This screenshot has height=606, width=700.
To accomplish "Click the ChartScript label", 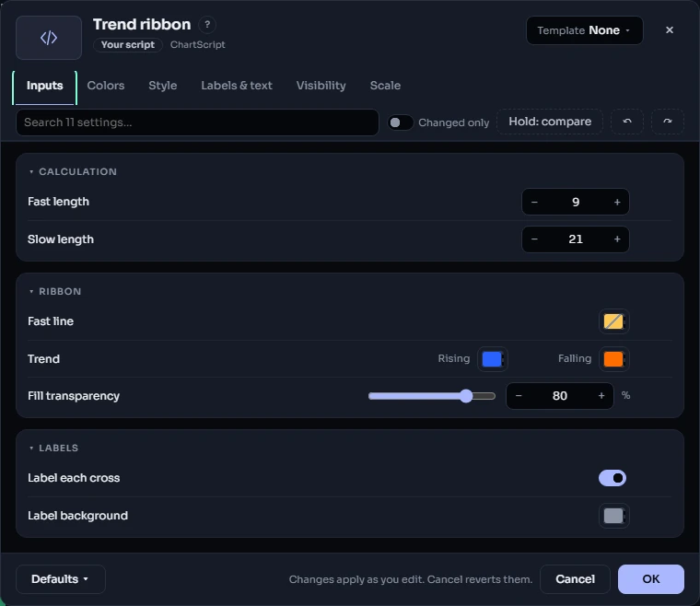I will (197, 45).
